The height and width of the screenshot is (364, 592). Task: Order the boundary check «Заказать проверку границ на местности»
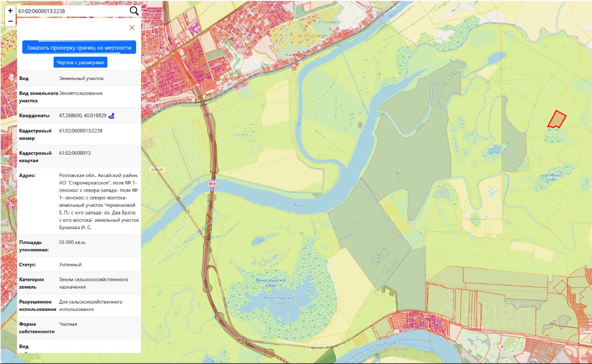coord(79,48)
